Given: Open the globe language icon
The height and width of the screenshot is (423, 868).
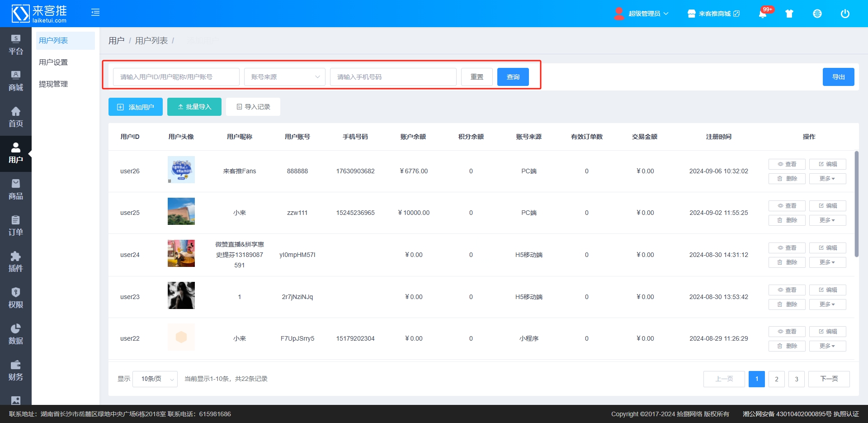Looking at the screenshot, I should [817, 14].
